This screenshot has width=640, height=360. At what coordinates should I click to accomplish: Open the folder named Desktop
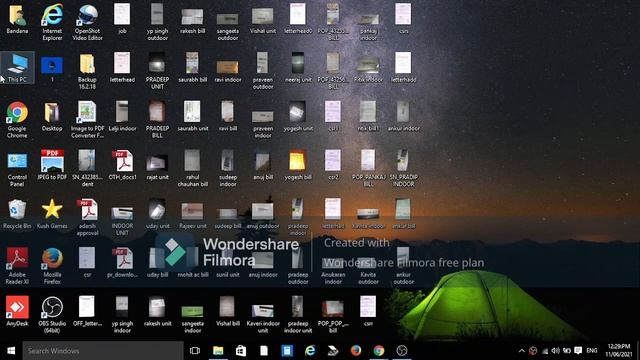click(x=52, y=117)
